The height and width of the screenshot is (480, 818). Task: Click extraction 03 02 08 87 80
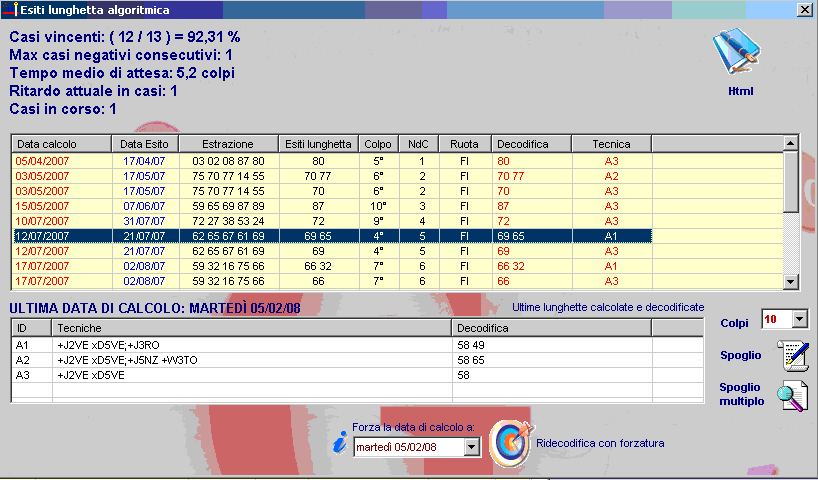228,161
